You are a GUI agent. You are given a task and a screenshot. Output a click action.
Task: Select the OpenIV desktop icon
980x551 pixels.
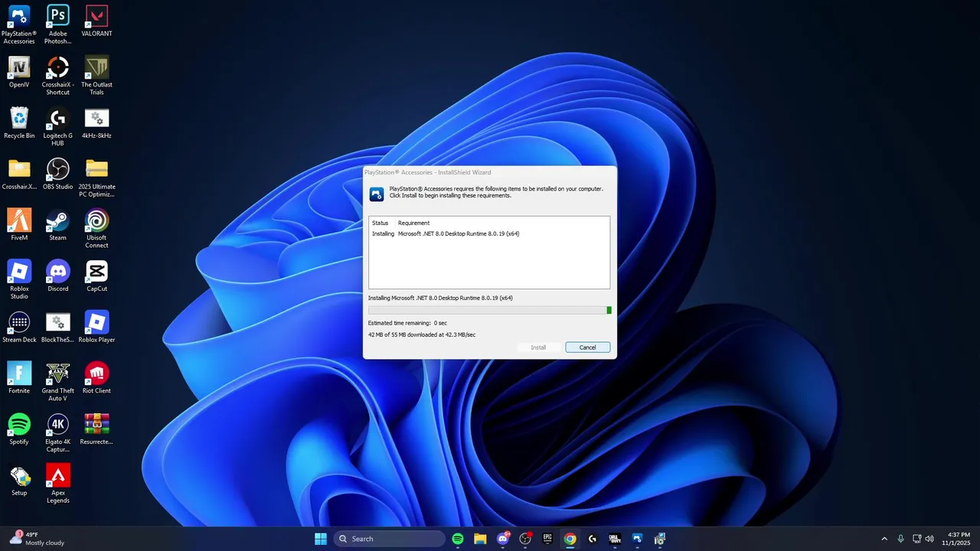tap(19, 72)
